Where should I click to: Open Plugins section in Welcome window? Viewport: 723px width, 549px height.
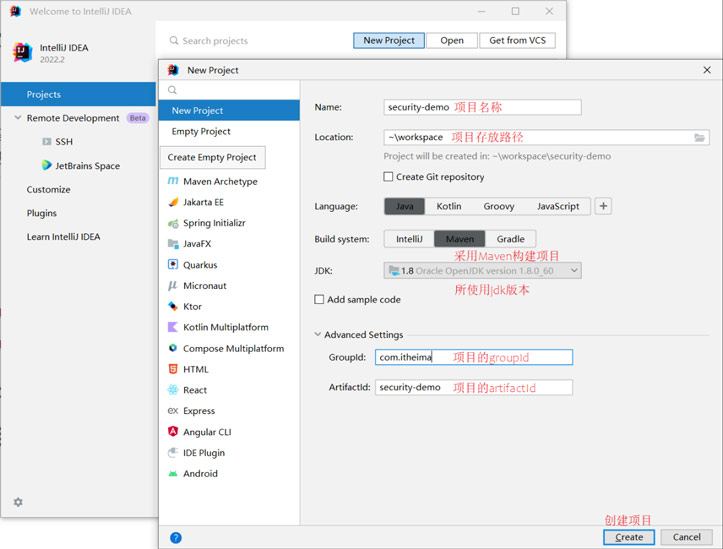41,213
